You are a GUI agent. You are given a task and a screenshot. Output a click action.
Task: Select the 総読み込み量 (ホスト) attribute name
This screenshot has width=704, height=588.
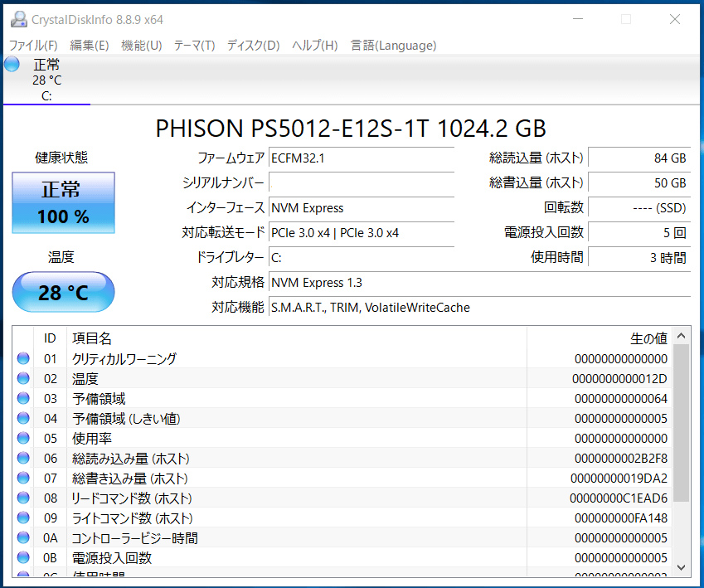131,459
